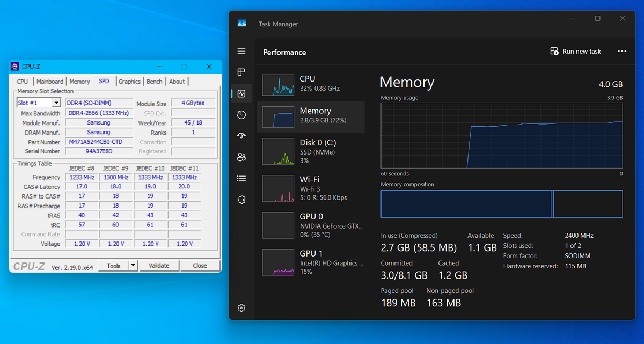Select GPU 1 Intel HD Graphics entry
The width and height of the screenshot is (644, 344).
coord(311,262)
